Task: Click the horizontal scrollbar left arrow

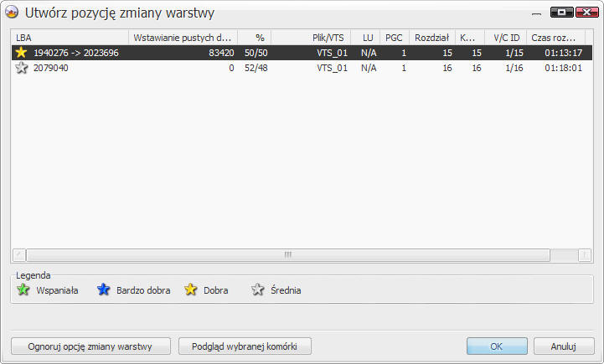Action: pyautogui.click(x=19, y=254)
